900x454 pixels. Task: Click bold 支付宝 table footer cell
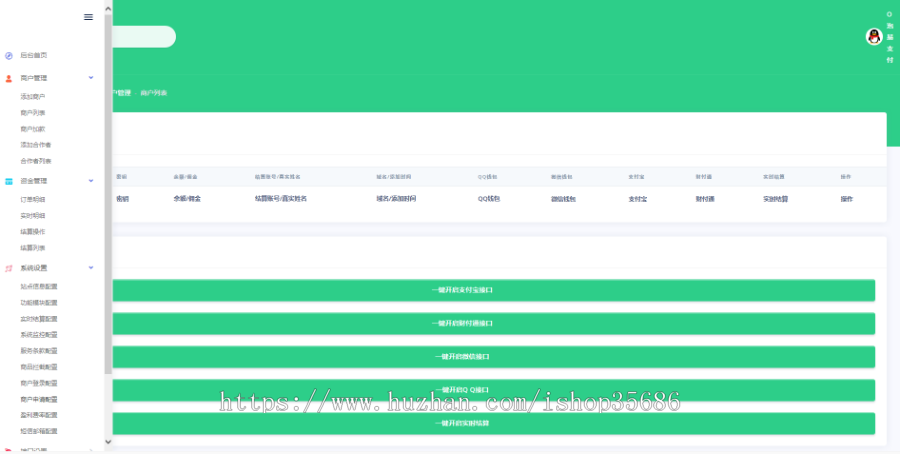click(638, 199)
